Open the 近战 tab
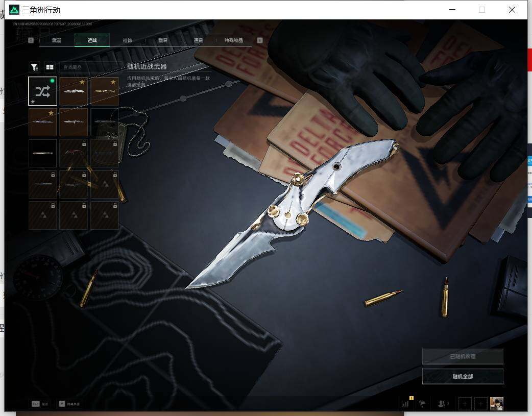The image size is (532, 416). point(92,40)
